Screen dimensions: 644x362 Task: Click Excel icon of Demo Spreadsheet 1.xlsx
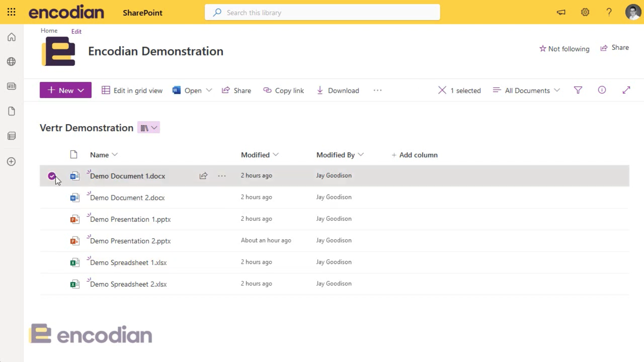click(x=75, y=262)
